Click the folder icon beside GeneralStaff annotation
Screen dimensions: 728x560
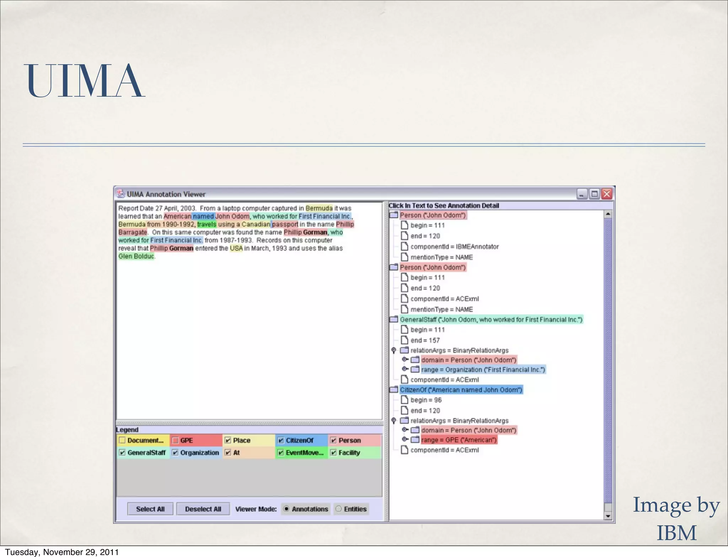point(394,319)
